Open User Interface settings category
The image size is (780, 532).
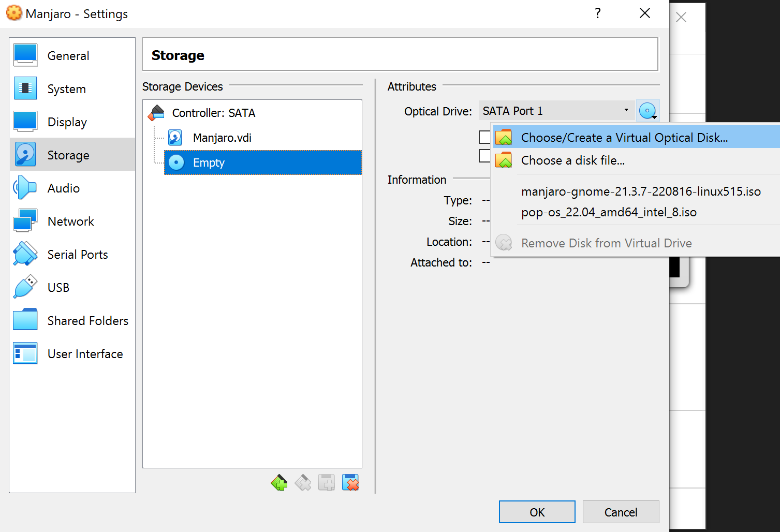72,353
